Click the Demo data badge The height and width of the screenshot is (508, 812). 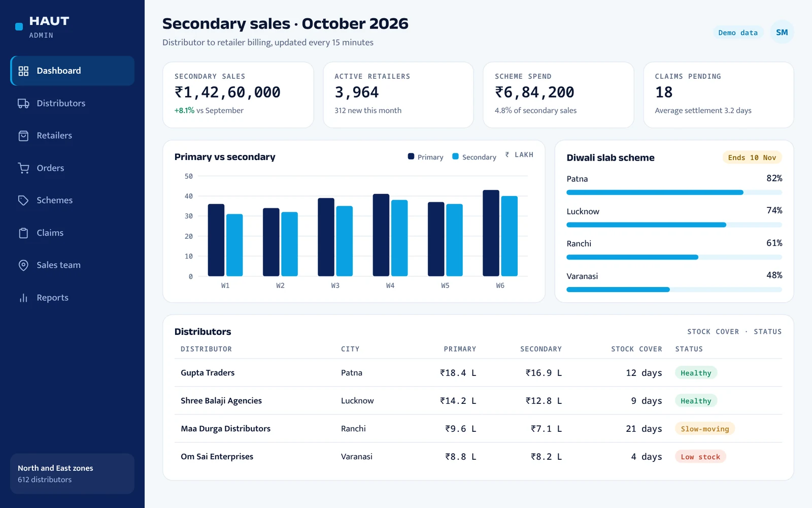coord(738,33)
